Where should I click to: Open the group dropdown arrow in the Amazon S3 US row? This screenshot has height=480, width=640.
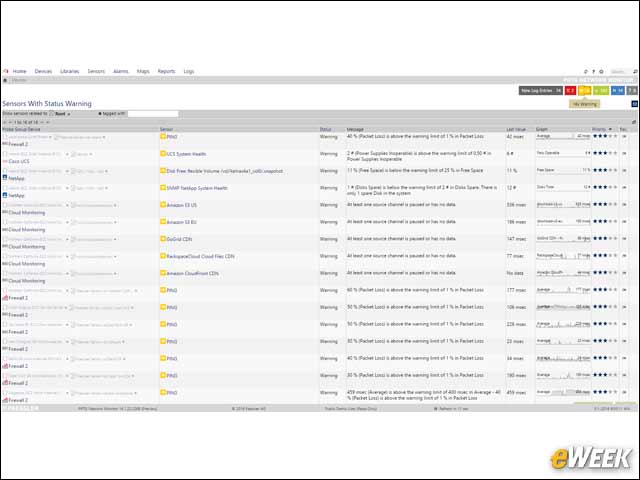(115, 205)
